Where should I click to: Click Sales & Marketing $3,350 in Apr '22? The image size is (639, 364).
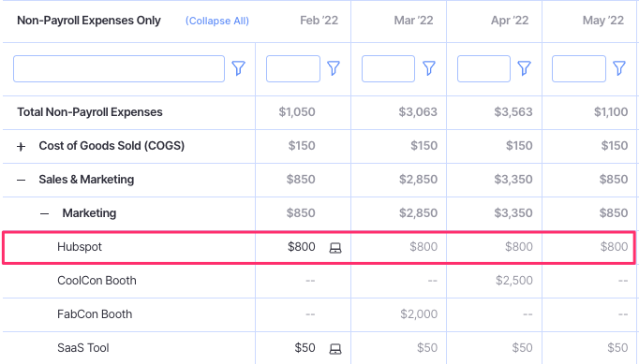coord(513,180)
